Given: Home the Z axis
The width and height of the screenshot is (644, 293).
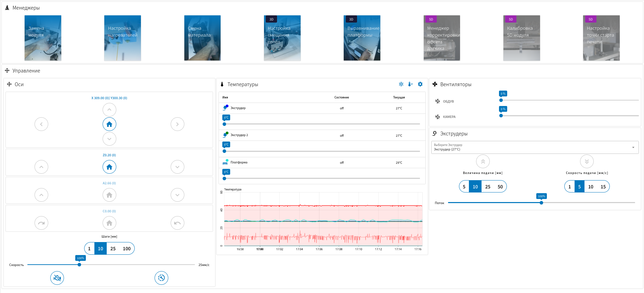Looking at the screenshot, I should pos(109,167).
